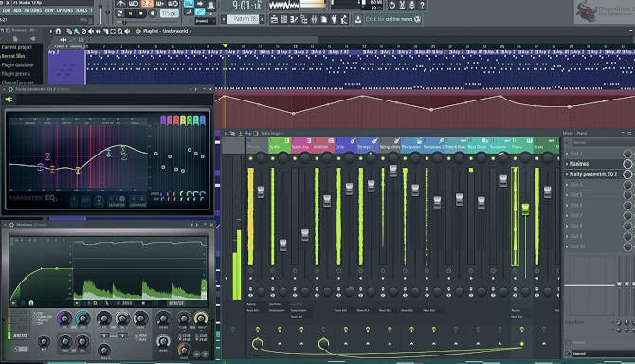Mute the Master track via green LED
Viewport: 635px width, 364px height.
click(250, 158)
